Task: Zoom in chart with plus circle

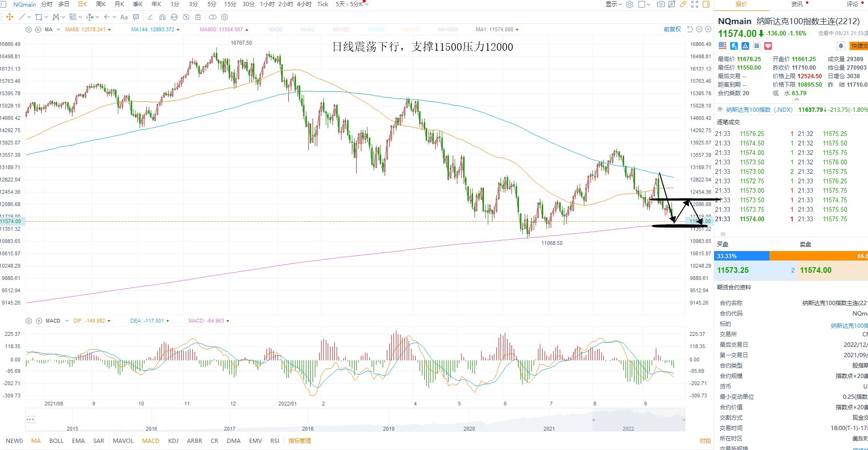Action: [x=708, y=29]
